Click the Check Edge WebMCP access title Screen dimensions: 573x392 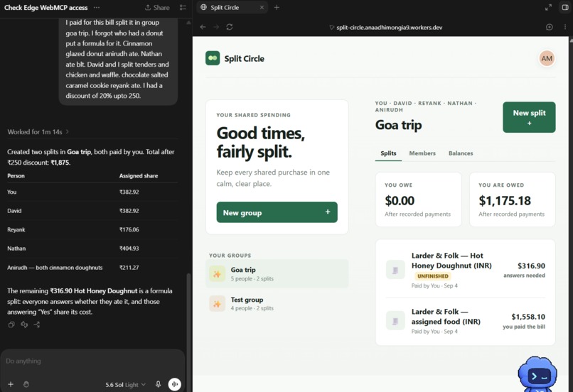coord(45,7)
